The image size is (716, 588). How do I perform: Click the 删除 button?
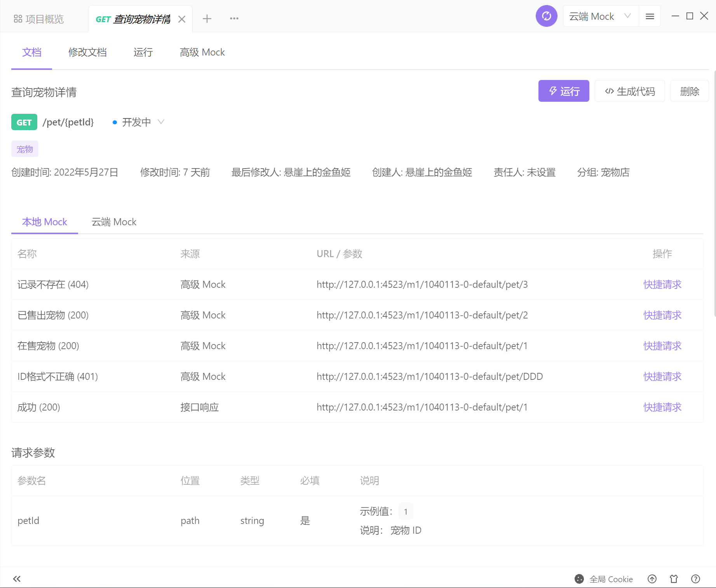point(690,91)
